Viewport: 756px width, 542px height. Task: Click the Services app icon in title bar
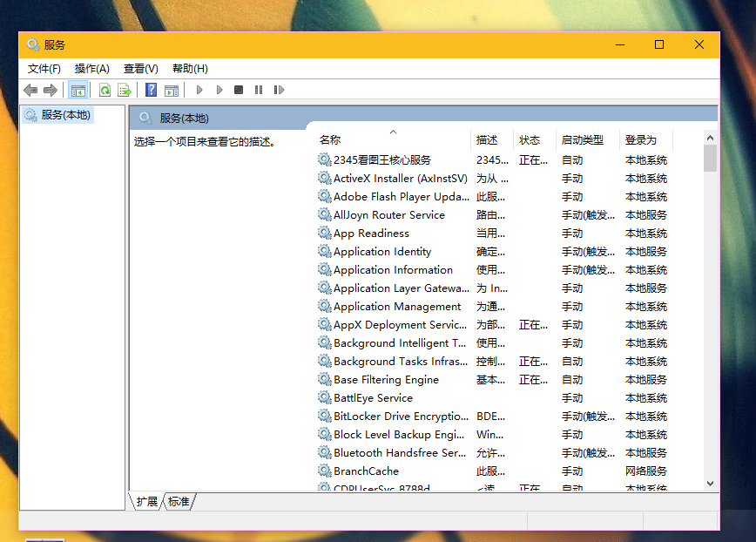pos(33,44)
